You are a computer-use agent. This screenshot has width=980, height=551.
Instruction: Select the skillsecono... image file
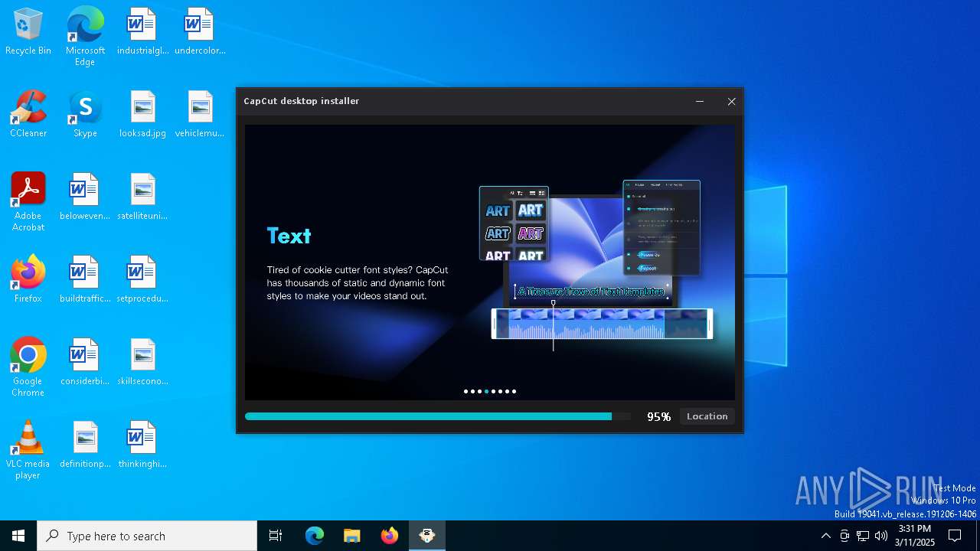click(x=142, y=363)
